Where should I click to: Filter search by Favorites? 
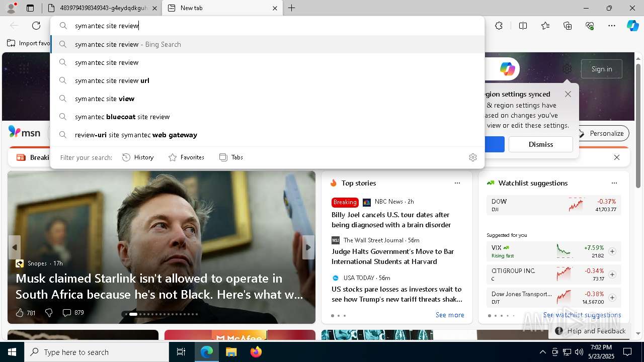186,157
